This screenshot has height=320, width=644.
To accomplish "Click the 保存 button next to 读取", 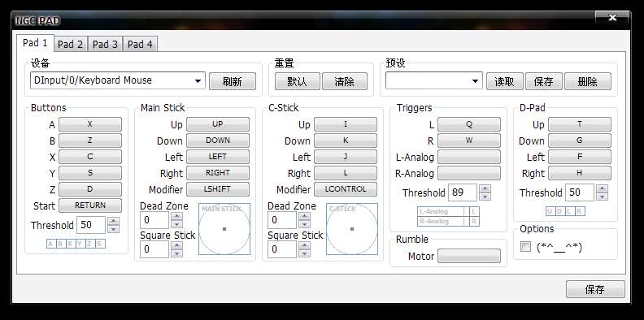I will pos(543,81).
